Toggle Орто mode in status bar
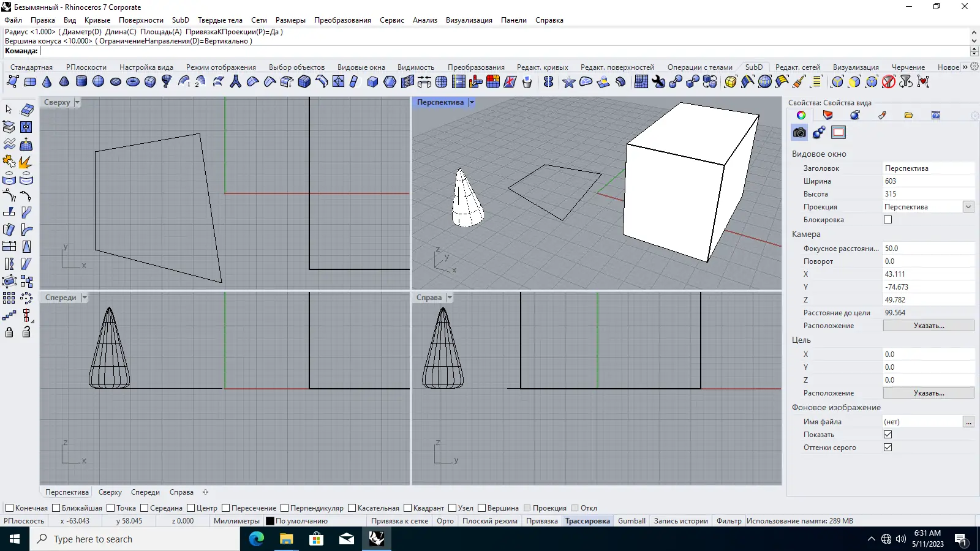The height and width of the screenshot is (551, 980). [445, 521]
